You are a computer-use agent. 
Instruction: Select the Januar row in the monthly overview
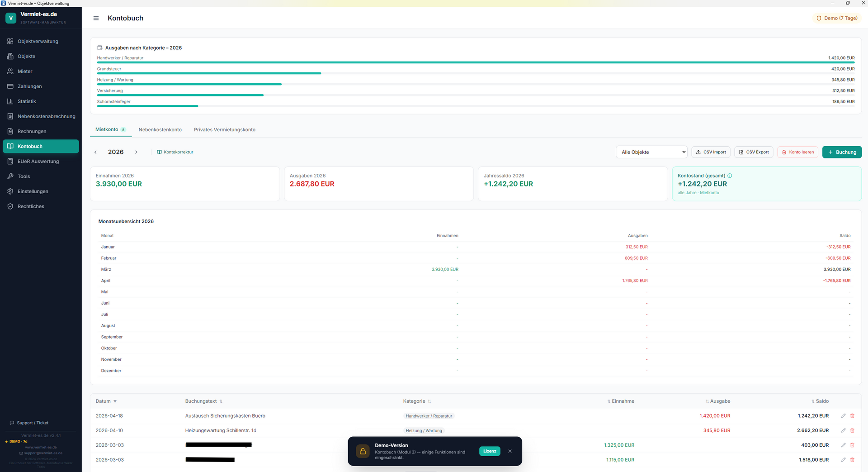click(x=476, y=247)
